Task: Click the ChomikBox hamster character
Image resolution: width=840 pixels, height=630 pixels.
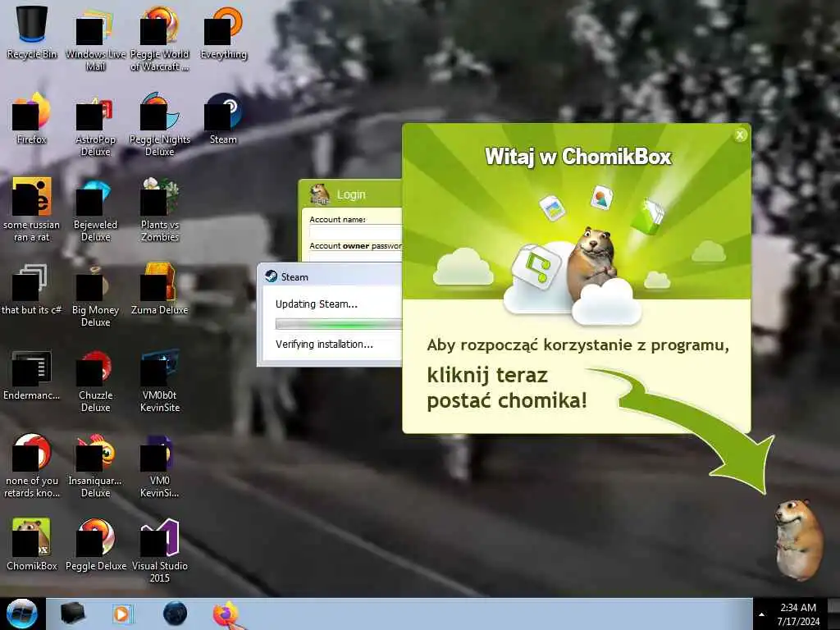Action: pos(799,539)
